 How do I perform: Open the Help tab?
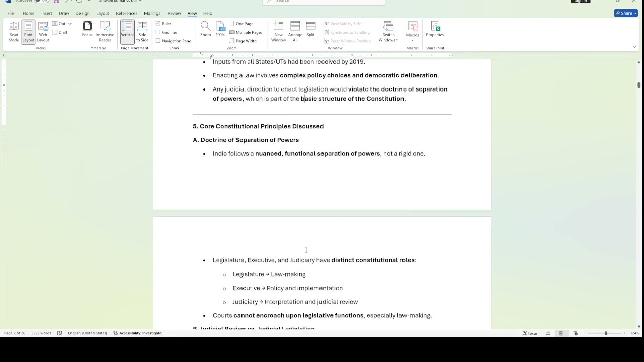pos(208,13)
